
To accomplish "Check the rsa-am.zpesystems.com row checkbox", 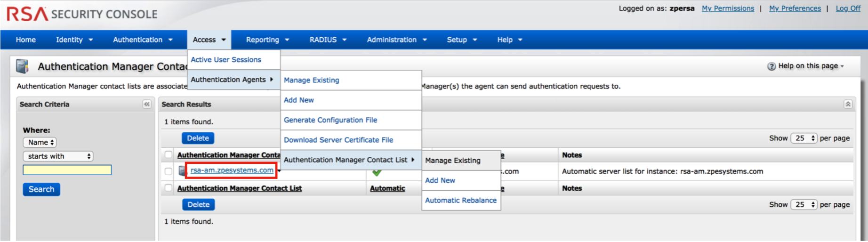I will pyautogui.click(x=169, y=171).
